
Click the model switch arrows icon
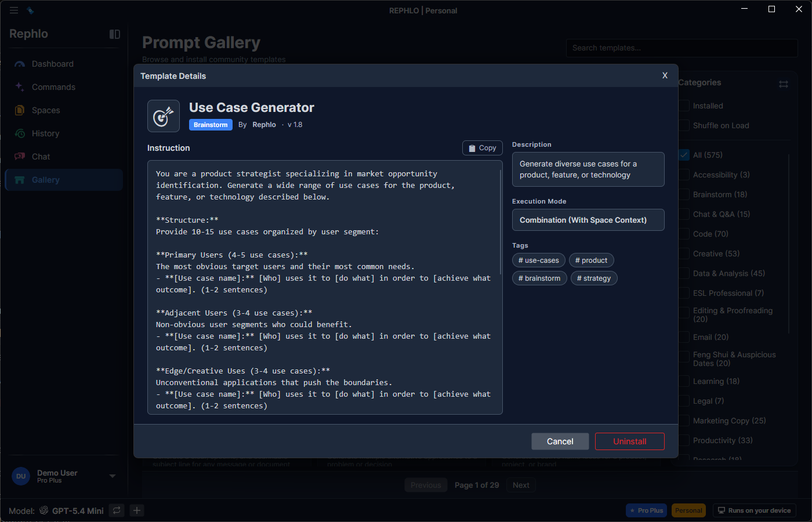click(117, 510)
